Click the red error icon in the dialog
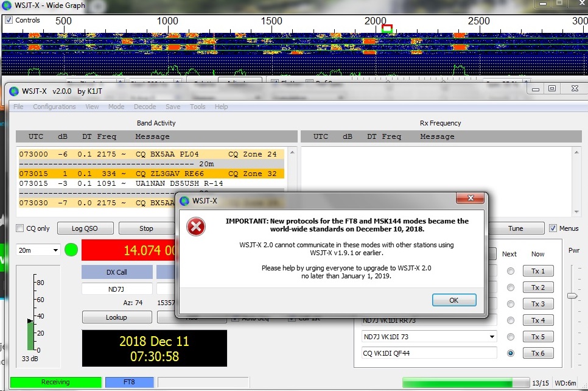588x391 pixels. (196, 227)
